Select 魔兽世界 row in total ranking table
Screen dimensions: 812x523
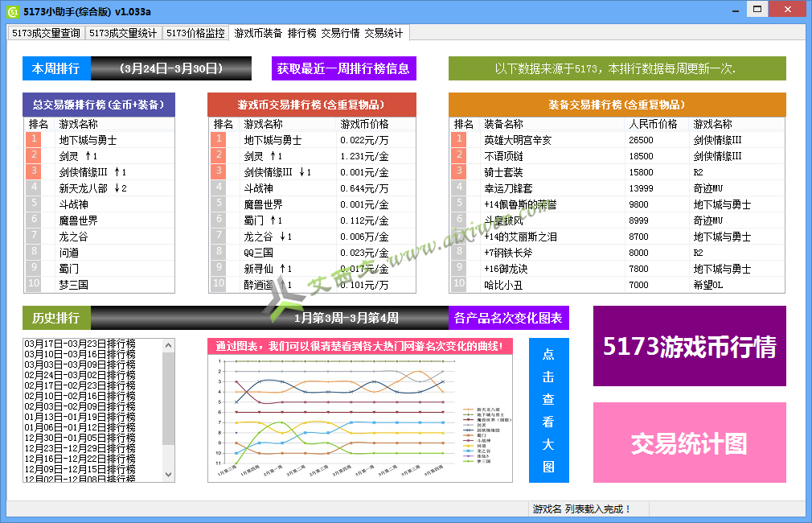pos(99,220)
